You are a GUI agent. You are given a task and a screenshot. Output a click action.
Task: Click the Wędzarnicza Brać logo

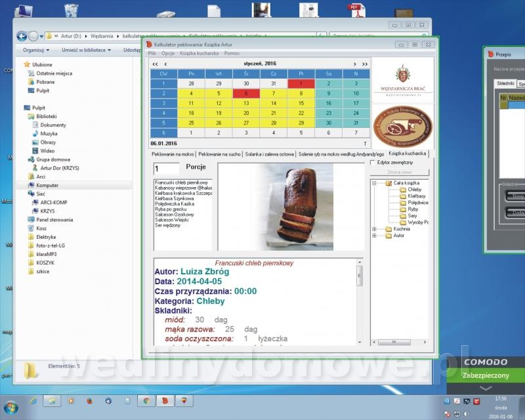tap(403, 79)
